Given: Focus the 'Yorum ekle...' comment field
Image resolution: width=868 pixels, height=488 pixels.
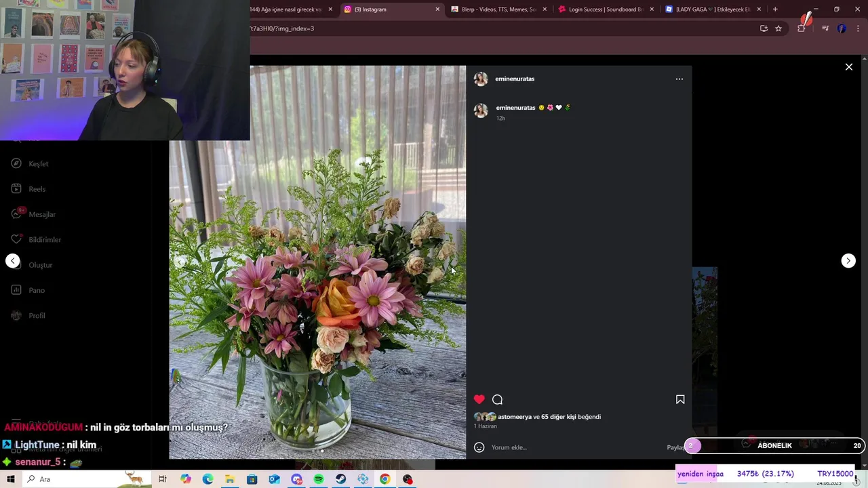Looking at the screenshot, I should pos(576,447).
